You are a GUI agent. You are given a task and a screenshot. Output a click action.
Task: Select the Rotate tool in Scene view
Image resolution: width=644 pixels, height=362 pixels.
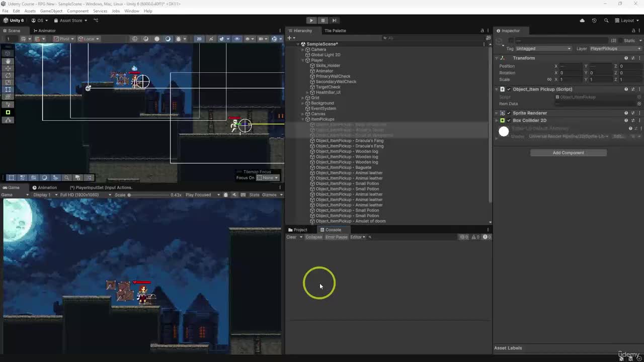pyautogui.click(x=8, y=75)
